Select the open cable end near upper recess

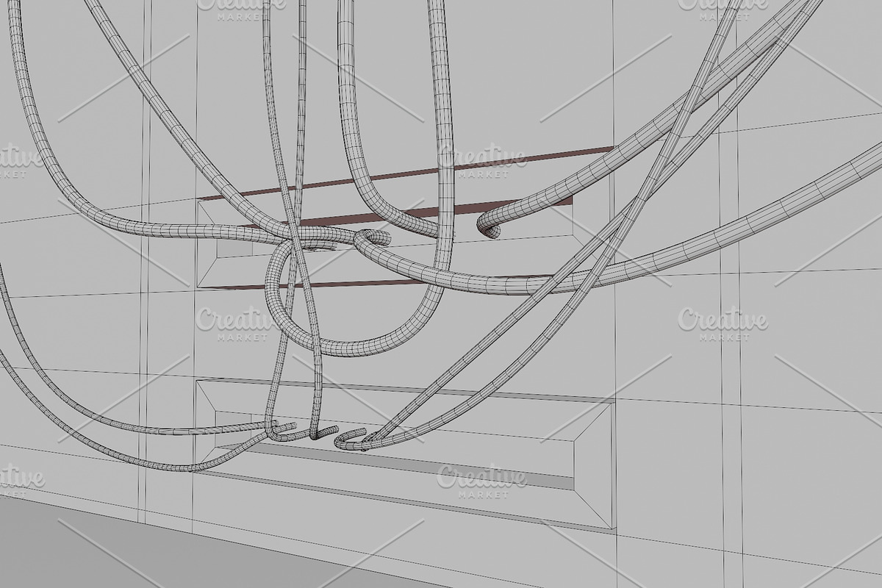488,225
